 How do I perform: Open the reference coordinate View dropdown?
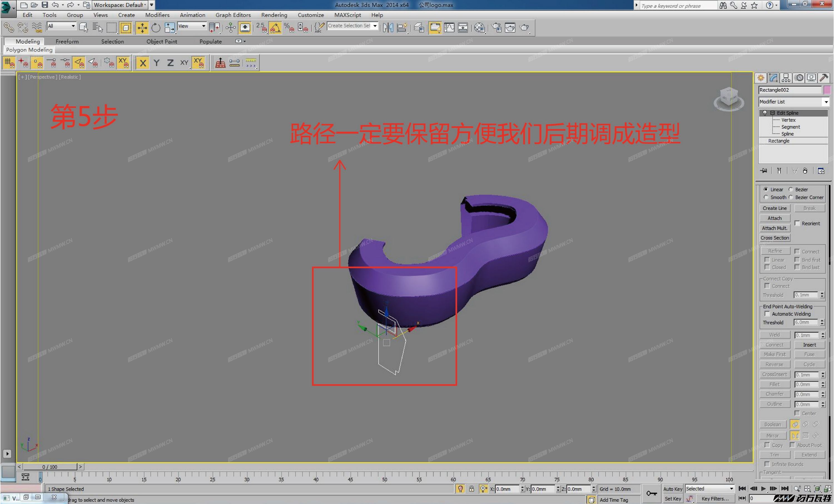coord(192,26)
